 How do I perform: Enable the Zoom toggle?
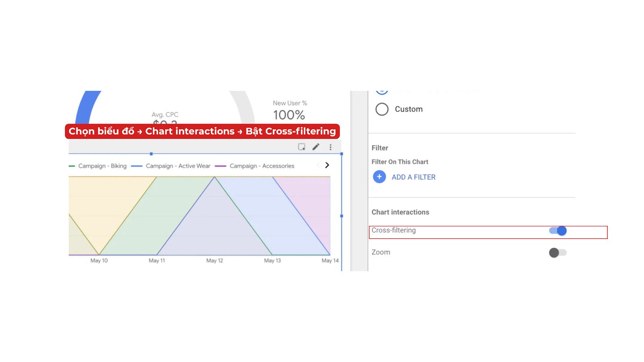coord(557,253)
